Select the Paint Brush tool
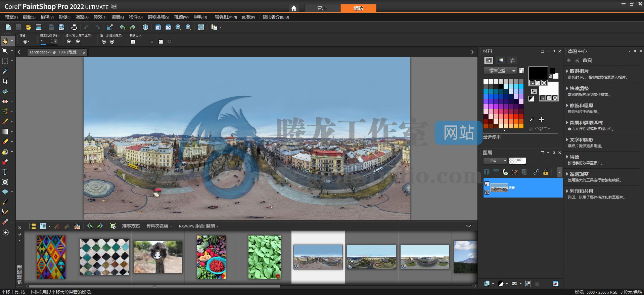 click(x=5, y=122)
